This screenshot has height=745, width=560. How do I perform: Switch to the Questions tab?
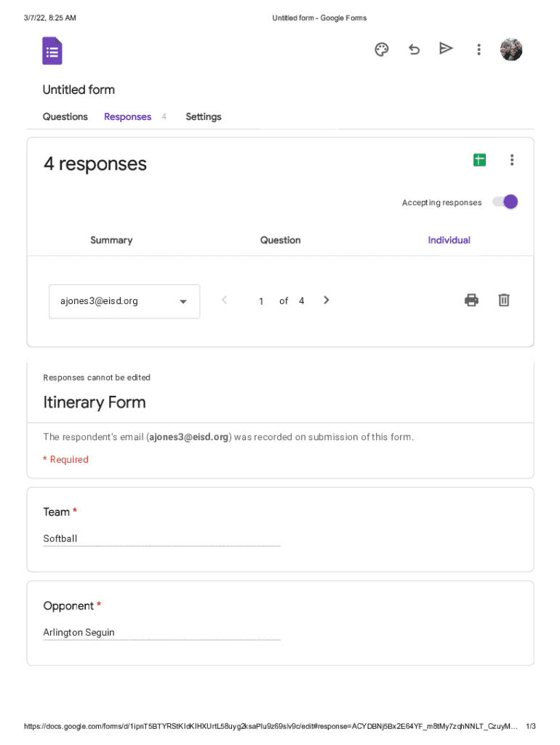tap(65, 116)
